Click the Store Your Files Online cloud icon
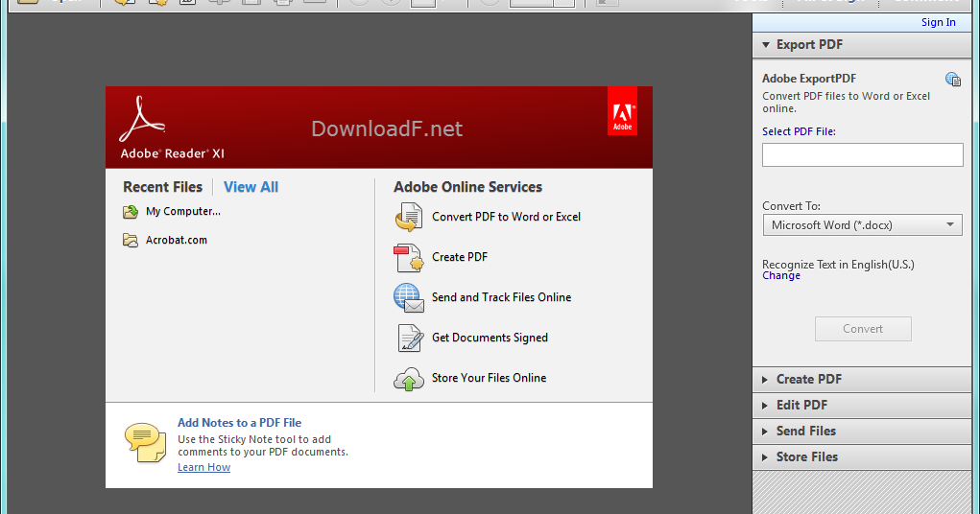This screenshot has width=980, height=514. tap(409, 379)
